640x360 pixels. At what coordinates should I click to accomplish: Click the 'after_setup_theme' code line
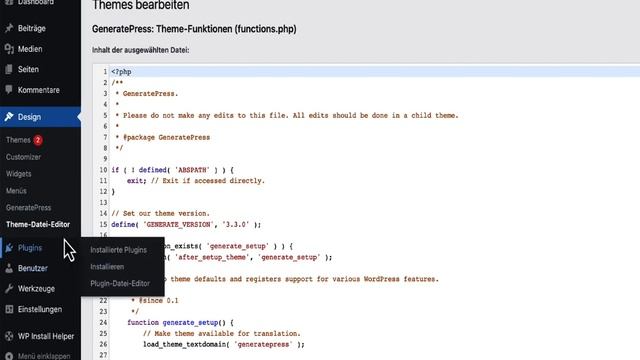click(x=249, y=257)
